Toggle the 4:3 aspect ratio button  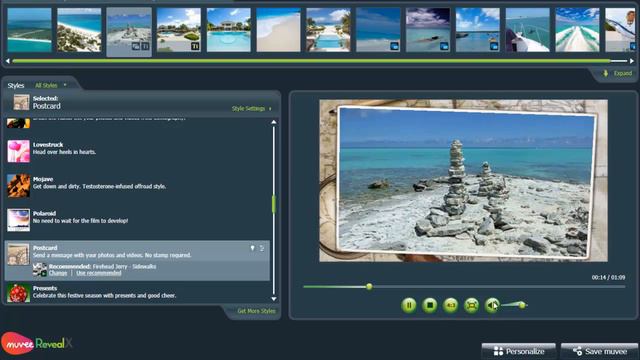point(451,305)
